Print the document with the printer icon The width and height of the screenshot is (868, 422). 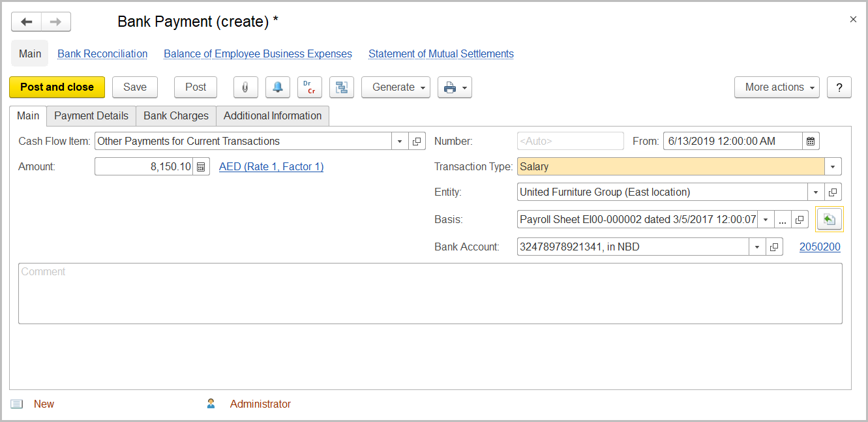point(449,87)
